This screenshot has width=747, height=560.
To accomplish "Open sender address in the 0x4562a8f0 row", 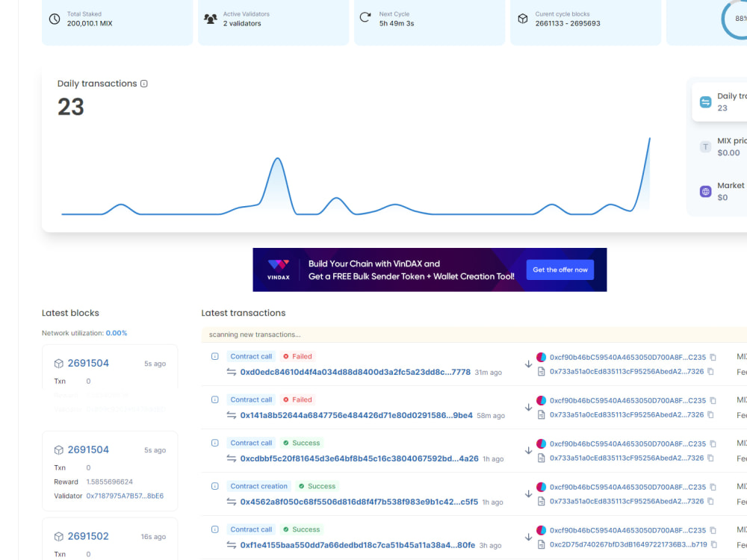I will tap(628, 487).
